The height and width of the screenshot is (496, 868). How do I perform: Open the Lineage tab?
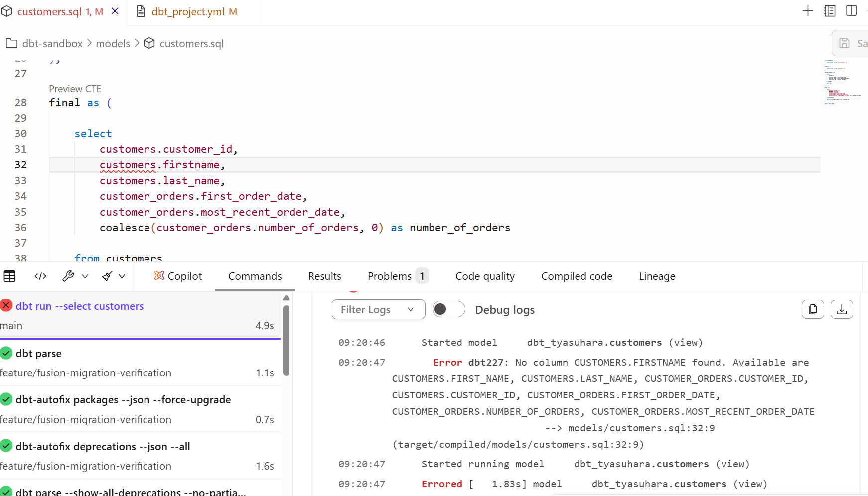pyautogui.click(x=657, y=276)
